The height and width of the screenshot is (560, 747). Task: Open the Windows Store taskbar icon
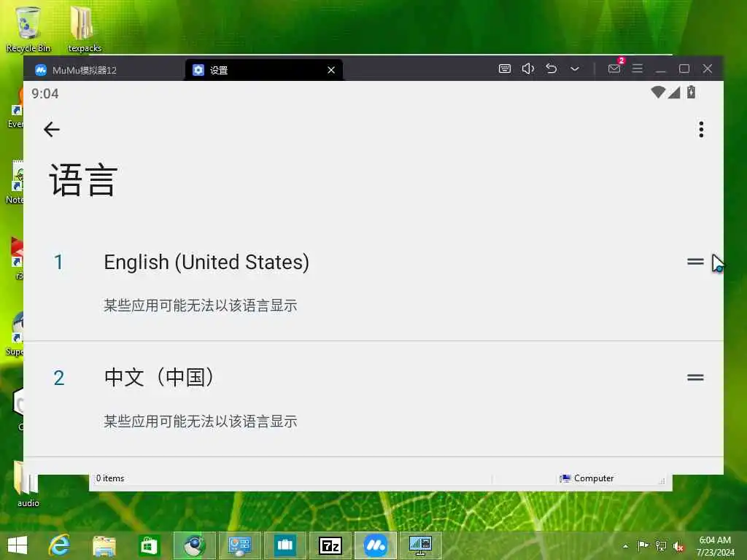[x=149, y=545]
